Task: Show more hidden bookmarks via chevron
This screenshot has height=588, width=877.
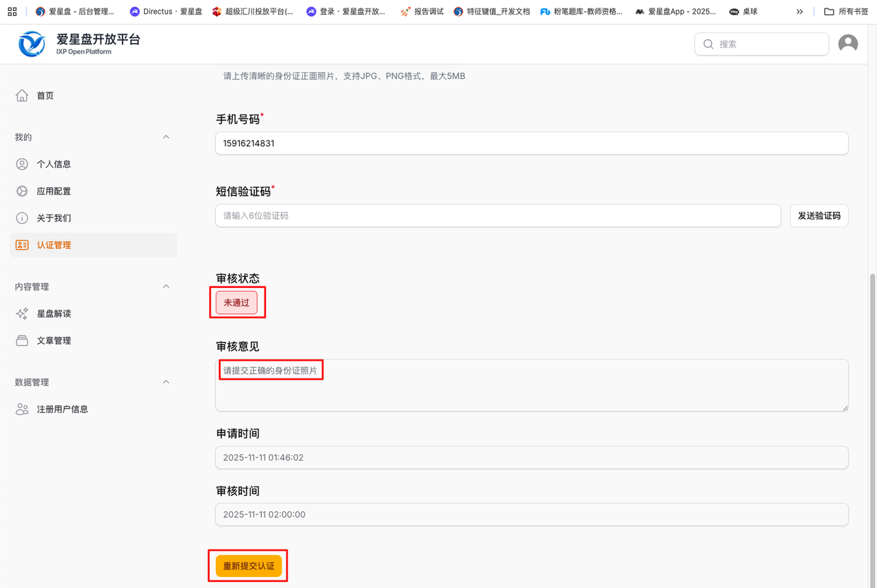Action: pos(799,12)
